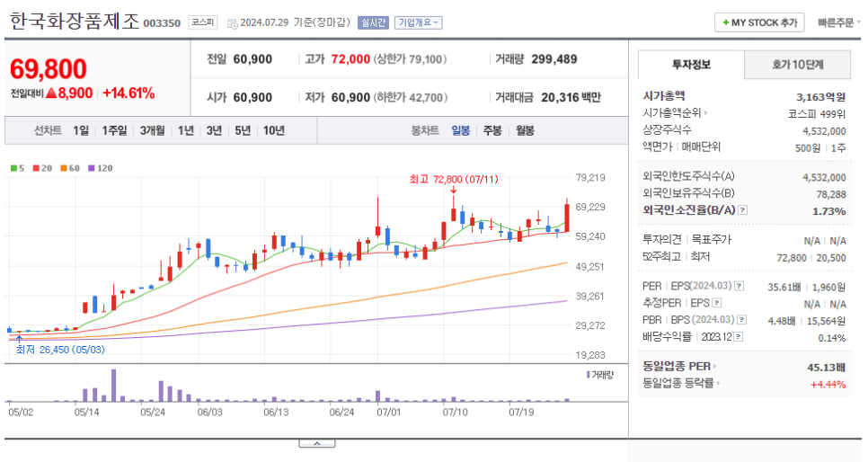
Task: Click the stock code 003350
Action: pyautogui.click(x=162, y=23)
